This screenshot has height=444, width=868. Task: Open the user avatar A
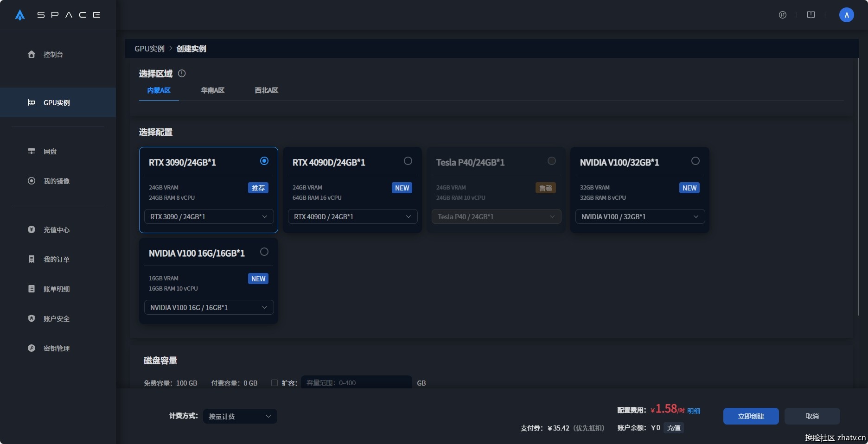(x=847, y=15)
